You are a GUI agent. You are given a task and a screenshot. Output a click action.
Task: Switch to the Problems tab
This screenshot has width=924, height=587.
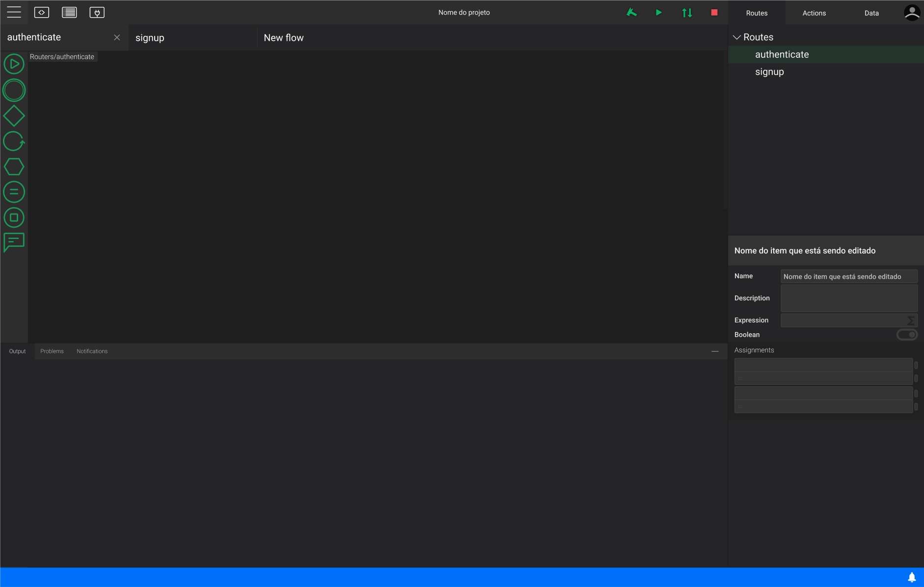[52, 351]
